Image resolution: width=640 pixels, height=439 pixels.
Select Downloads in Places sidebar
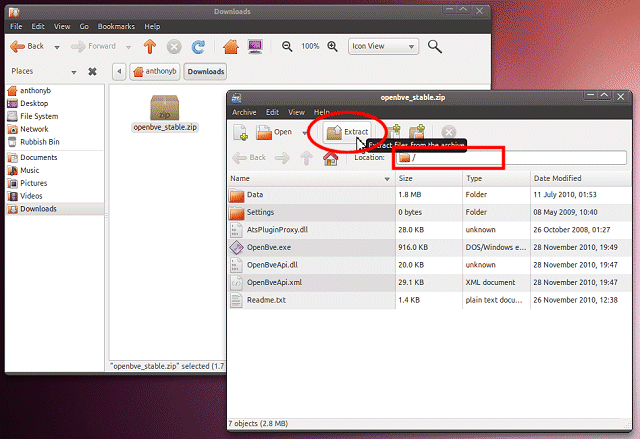click(x=55, y=209)
